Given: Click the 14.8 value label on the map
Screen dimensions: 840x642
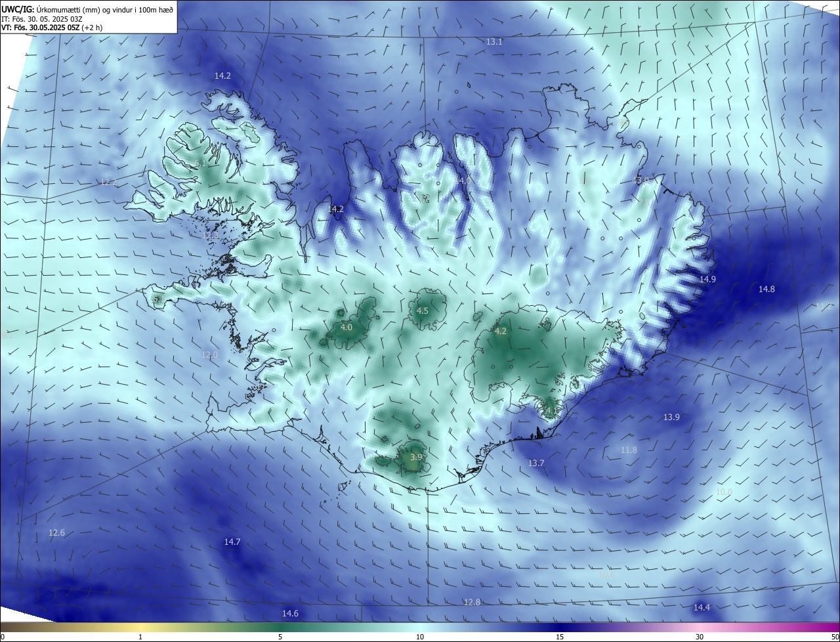Looking at the screenshot, I should [x=766, y=289].
